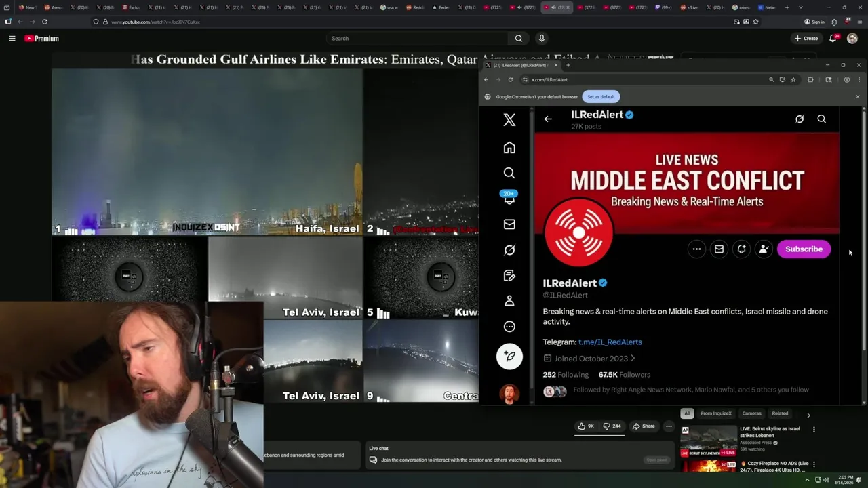The width and height of the screenshot is (868, 488).
Task: Follow ILRedAlert with person-plus button
Action: coord(764,249)
